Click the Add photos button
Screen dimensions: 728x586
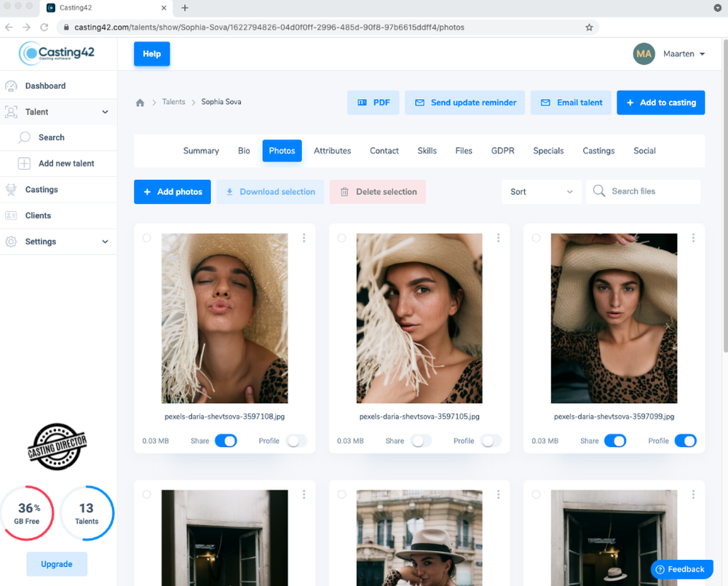pos(173,191)
